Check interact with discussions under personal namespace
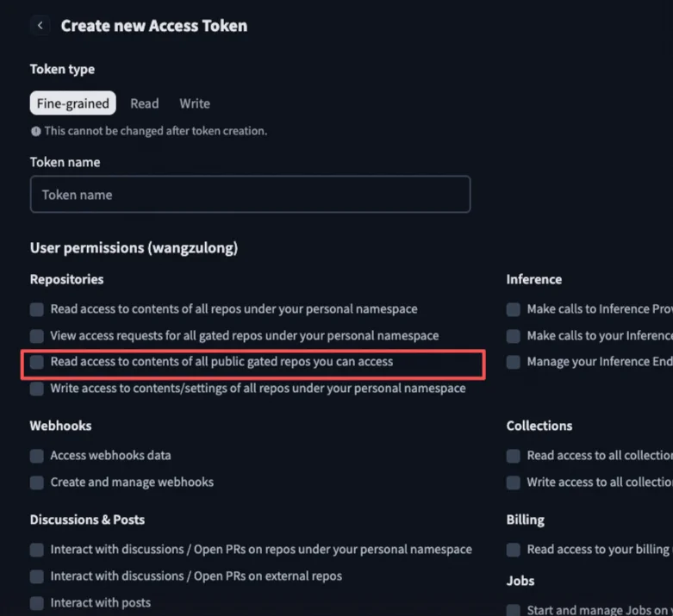The height and width of the screenshot is (616, 673). tap(37, 550)
